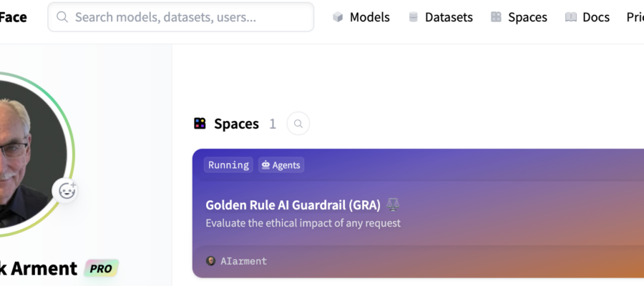Click the Agents robot tag
The height and width of the screenshot is (286, 644).
tap(281, 165)
